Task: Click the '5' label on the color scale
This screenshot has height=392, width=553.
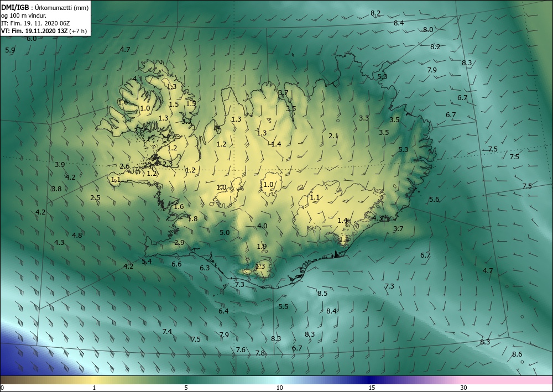Action: (186, 388)
